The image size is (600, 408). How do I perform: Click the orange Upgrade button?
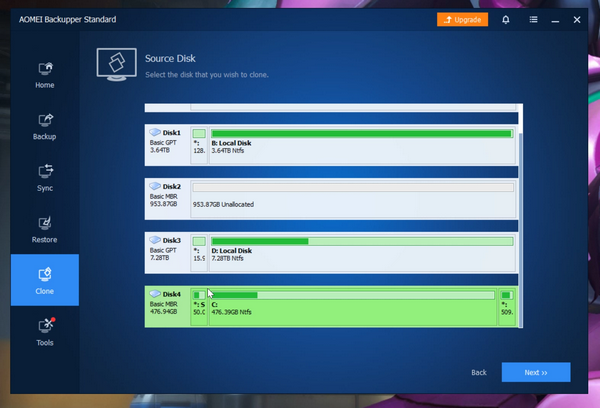[x=462, y=19]
